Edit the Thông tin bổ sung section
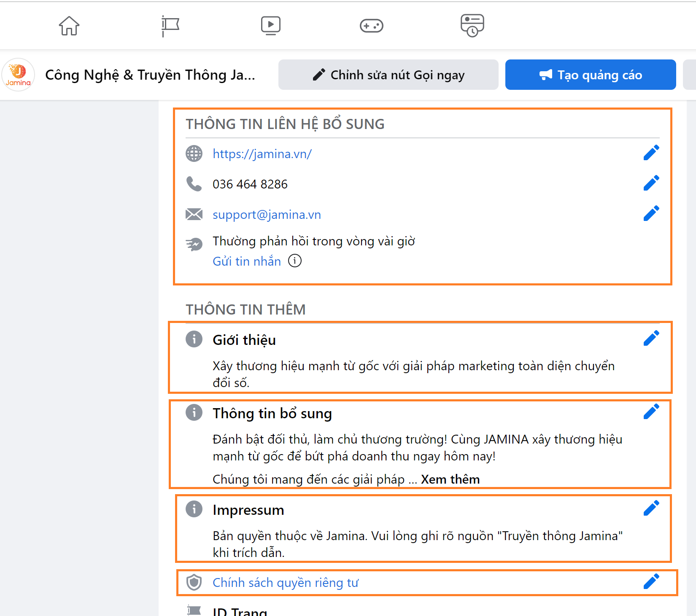This screenshot has height=616, width=696. pos(651,412)
